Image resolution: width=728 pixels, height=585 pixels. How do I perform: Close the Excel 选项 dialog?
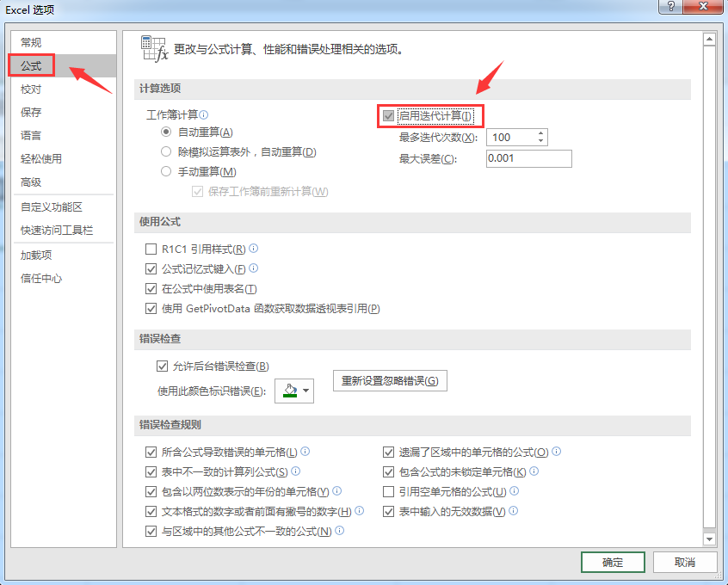(x=703, y=6)
